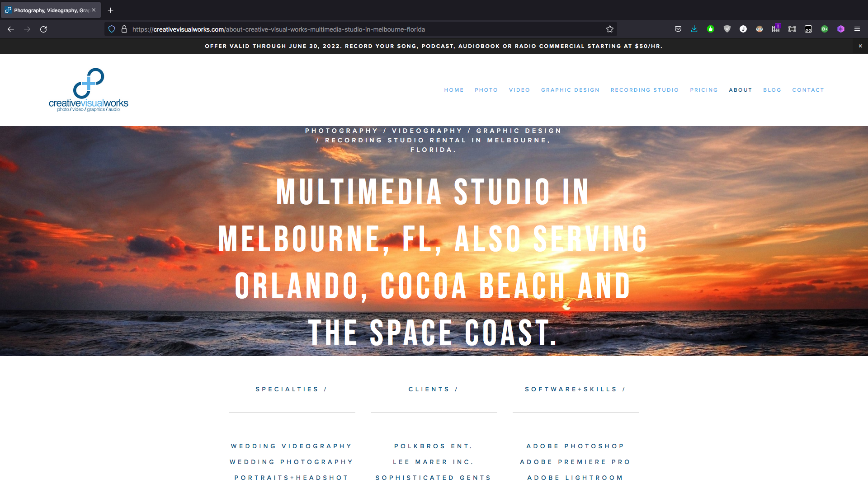This screenshot has width=868, height=488.
Task: Open the Photo menu item
Action: (486, 90)
